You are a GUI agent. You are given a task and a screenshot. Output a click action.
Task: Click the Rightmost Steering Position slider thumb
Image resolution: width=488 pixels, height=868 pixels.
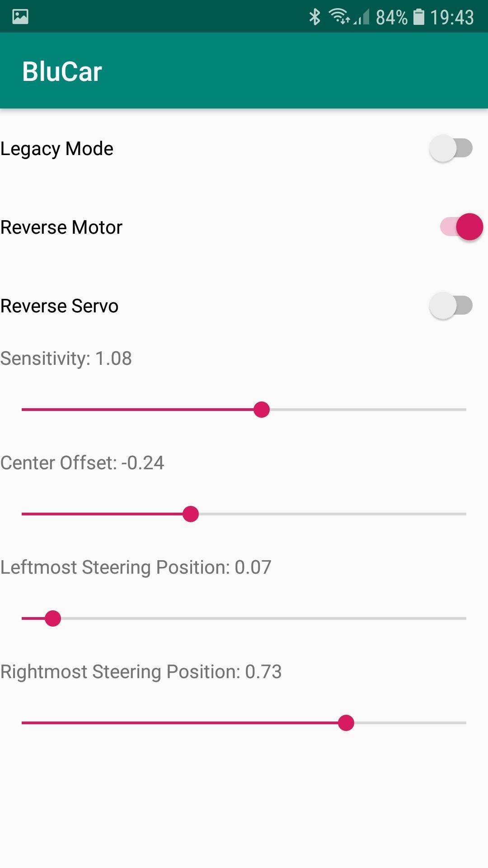coord(346,723)
